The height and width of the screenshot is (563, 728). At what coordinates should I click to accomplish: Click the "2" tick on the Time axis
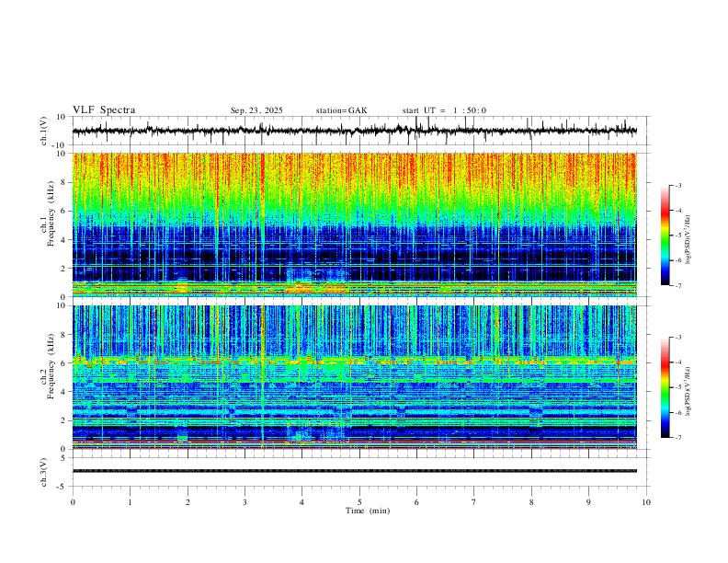click(x=188, y=502)
